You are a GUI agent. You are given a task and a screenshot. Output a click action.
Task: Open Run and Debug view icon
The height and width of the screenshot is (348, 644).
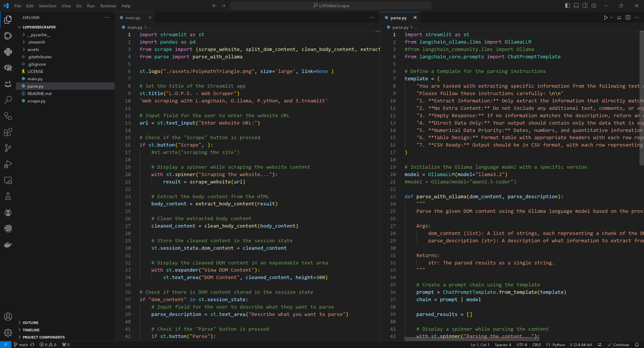(x=8, y=164)
